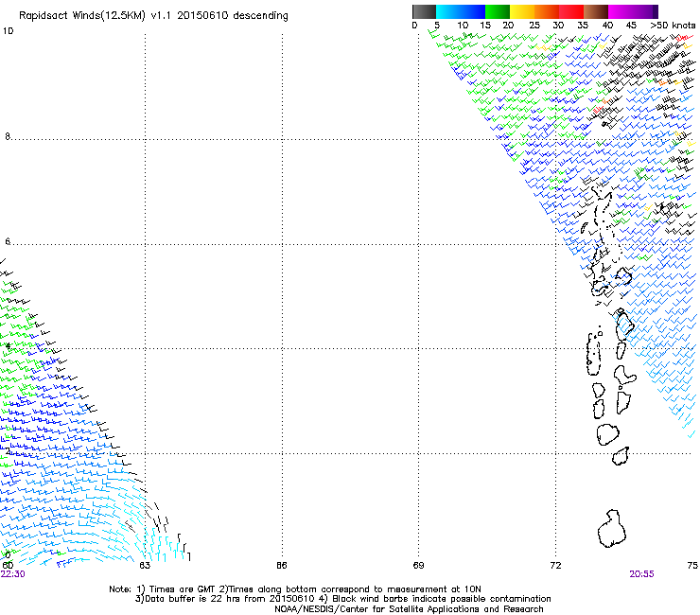Click the longitude label '69' on the bottom axis

(x=418, y=566)
